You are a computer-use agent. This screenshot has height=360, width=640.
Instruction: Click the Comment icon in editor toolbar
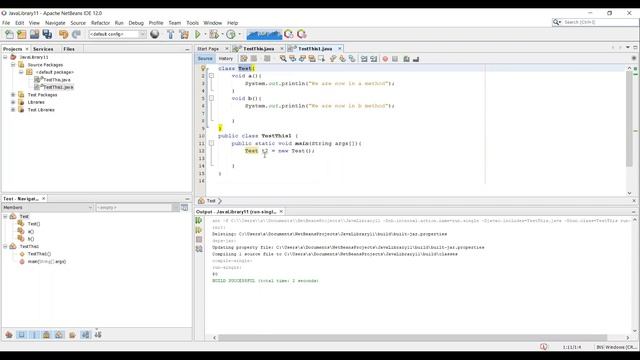(407, 59)
